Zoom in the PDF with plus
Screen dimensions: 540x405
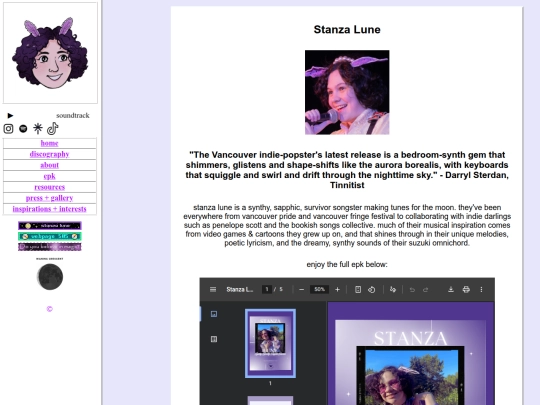[338, 289]
